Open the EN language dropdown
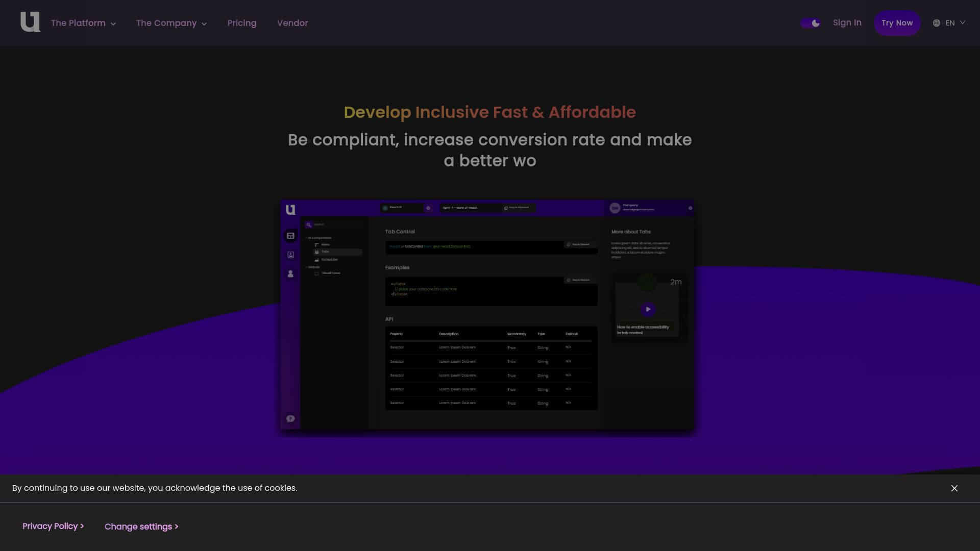Viewport: 980px width, 551px height. point(949,23)
